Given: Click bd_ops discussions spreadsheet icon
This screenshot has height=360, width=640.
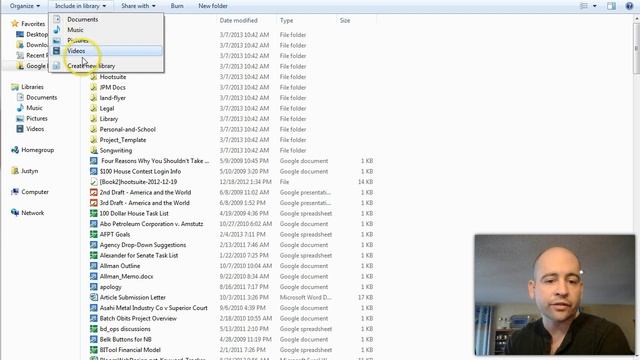Looking at the screenshot, I should point(93,329).
